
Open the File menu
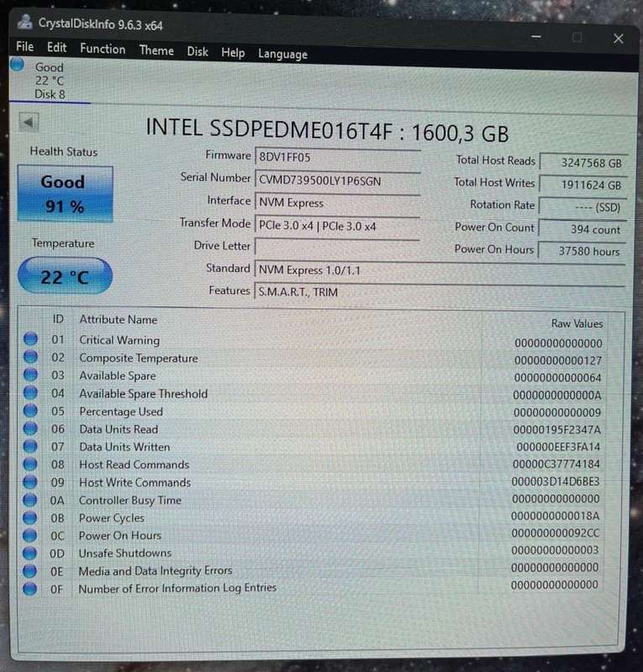point(24,46)
